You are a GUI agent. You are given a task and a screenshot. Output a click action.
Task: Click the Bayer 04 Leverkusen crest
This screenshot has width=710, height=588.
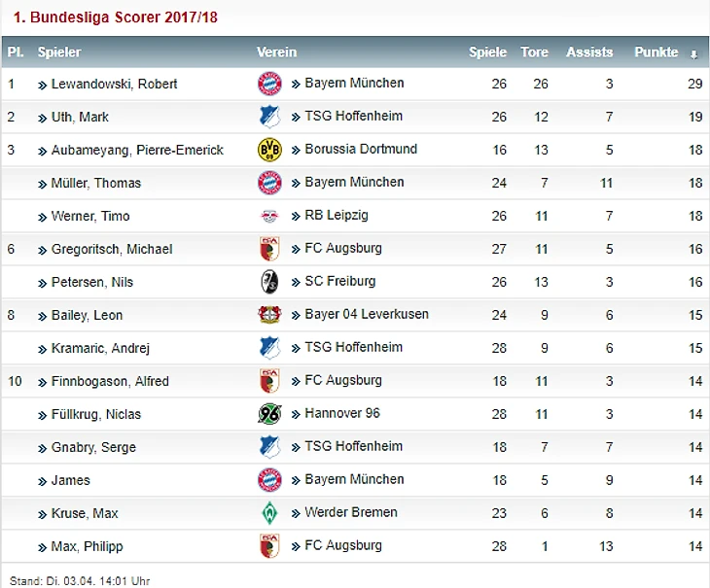269,315
